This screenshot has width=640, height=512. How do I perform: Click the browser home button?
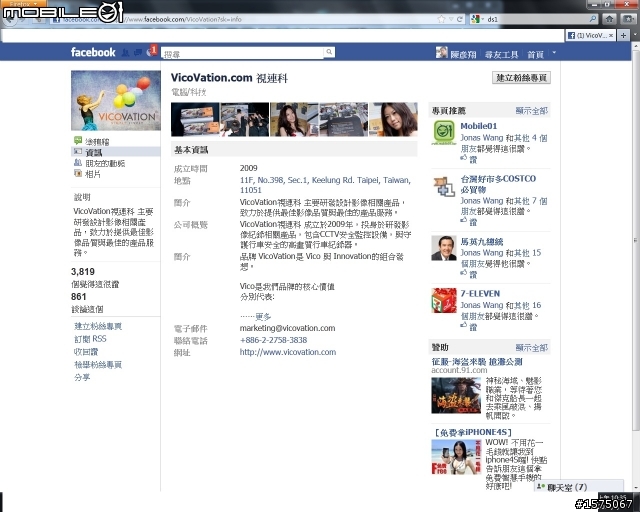(x=609, y=19)
